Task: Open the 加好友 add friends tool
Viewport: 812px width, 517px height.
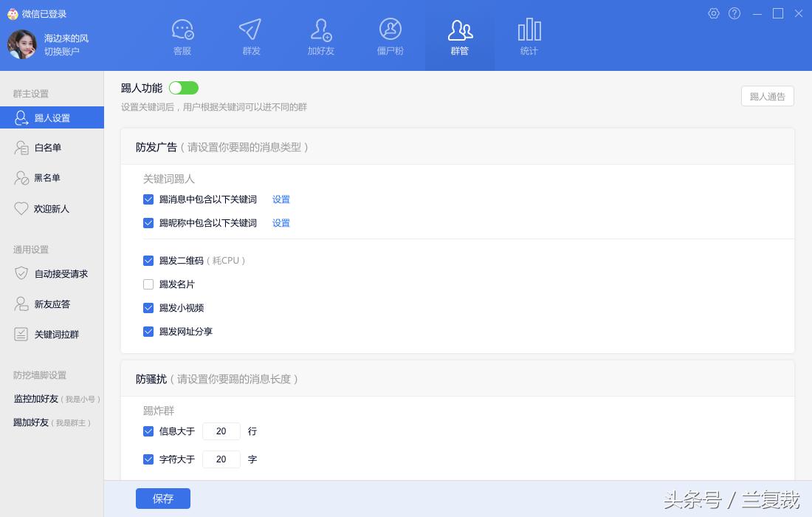Action: coord(320,35)
